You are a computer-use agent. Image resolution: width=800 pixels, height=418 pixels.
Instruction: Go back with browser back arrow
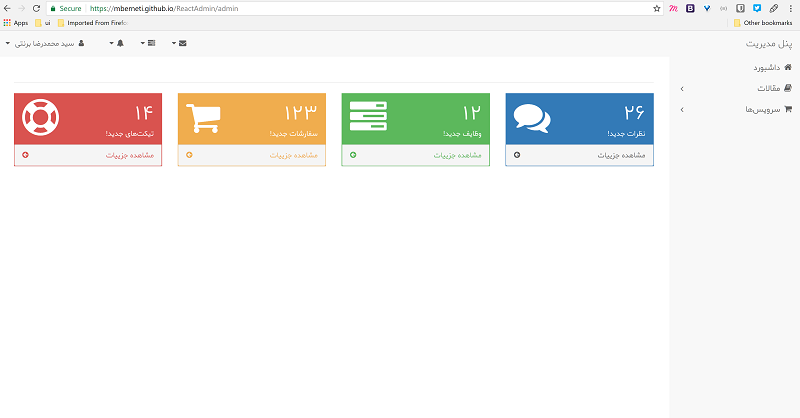[x=7, y=8]
